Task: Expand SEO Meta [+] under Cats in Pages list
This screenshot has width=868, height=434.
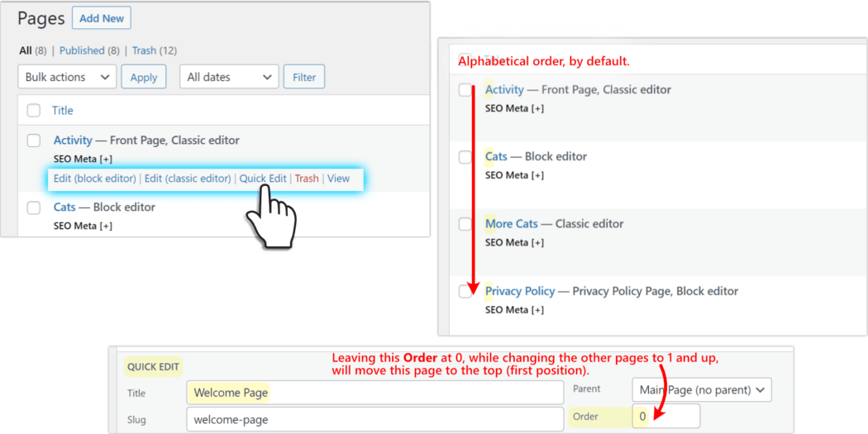Action: 83,226
